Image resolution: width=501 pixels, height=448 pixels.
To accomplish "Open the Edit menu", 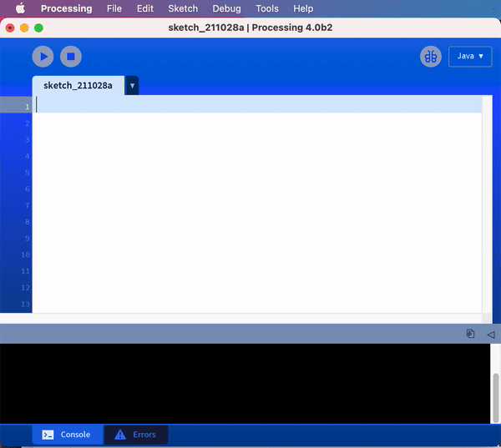I will click(145, 8).
